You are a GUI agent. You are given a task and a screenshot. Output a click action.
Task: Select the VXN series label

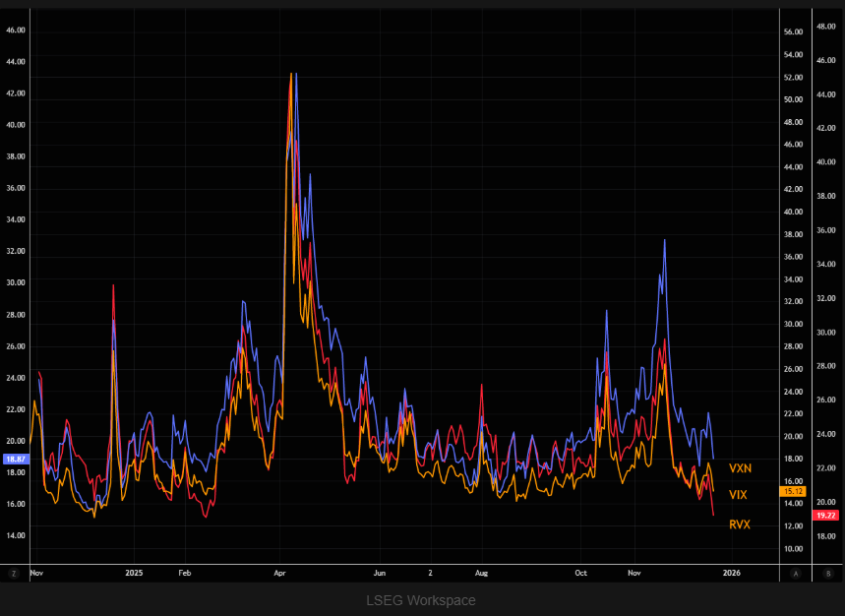coord(740,468)
